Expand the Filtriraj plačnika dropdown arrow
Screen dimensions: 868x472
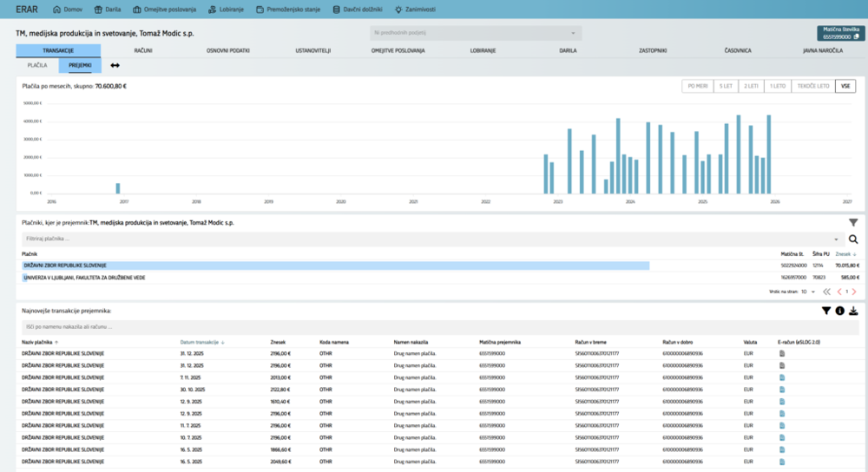click(836, 239)
